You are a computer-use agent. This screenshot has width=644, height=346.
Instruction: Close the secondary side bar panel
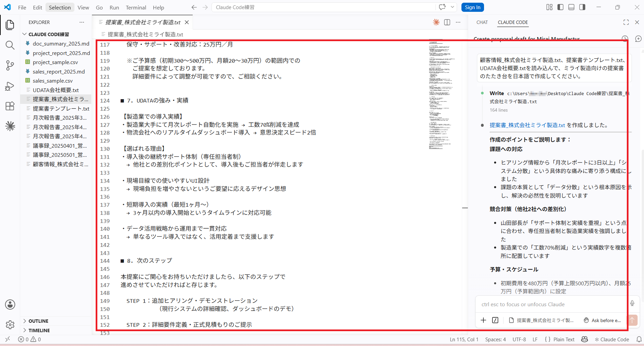click(x=637, y=22)
